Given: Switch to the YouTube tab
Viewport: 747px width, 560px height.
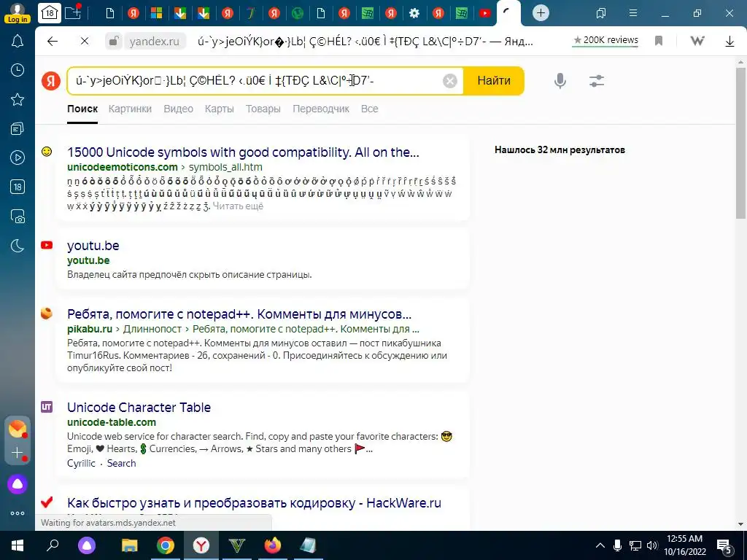Looking at the screenshot, I should point(485,13).
